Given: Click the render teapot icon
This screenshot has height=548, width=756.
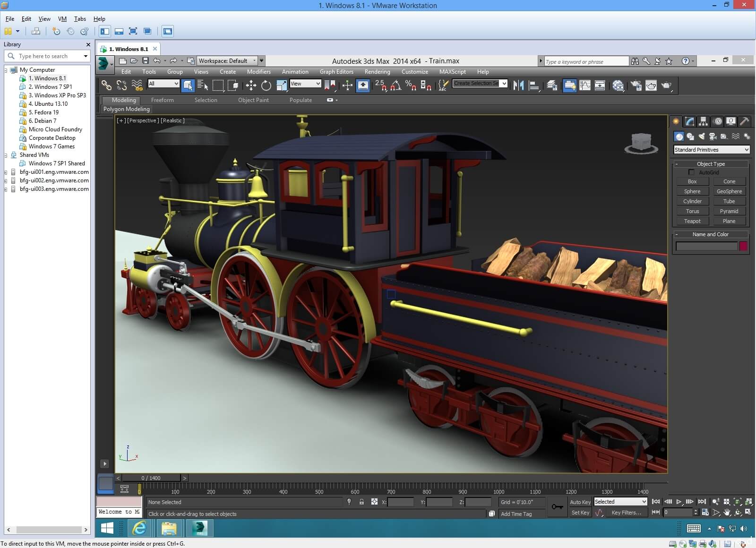Looking at the screenshot, I should pyautogui.click(x=667, y=86).
